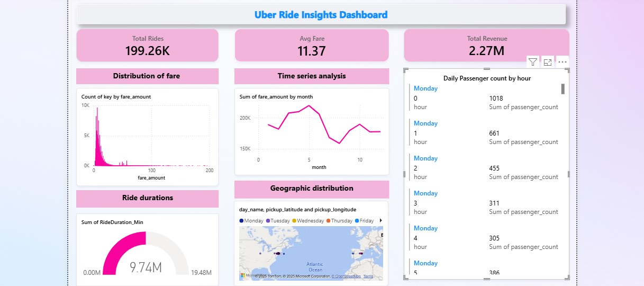Open the OpenStreetMap link on map
The image size is (644, 286).
click(346, 276)
